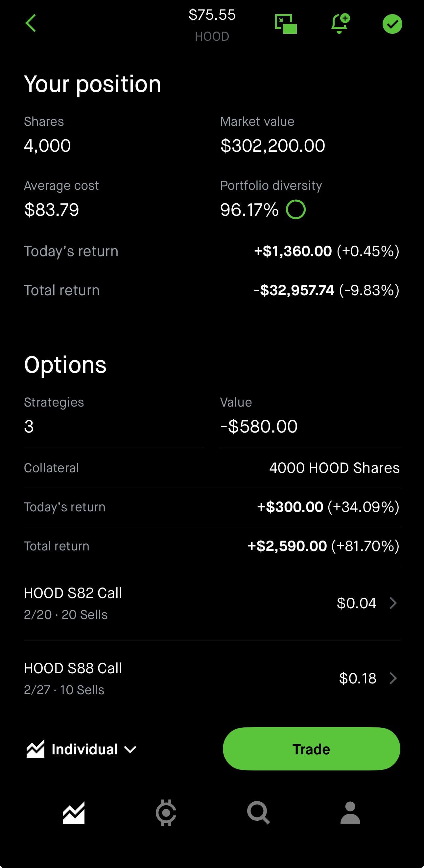The width and height of the screenshot is (424, 868).
Task: Open the Individual account chart icon
Action: click(35, 749)
